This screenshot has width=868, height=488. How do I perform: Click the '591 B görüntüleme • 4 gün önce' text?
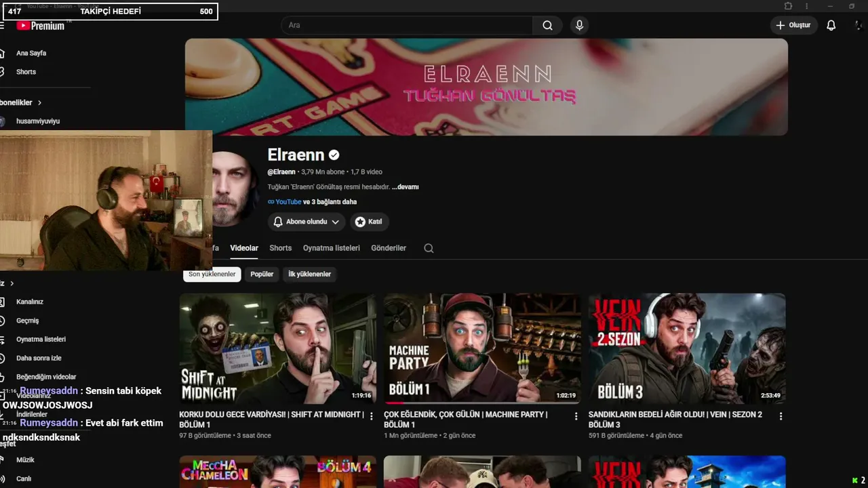point(635,436)
